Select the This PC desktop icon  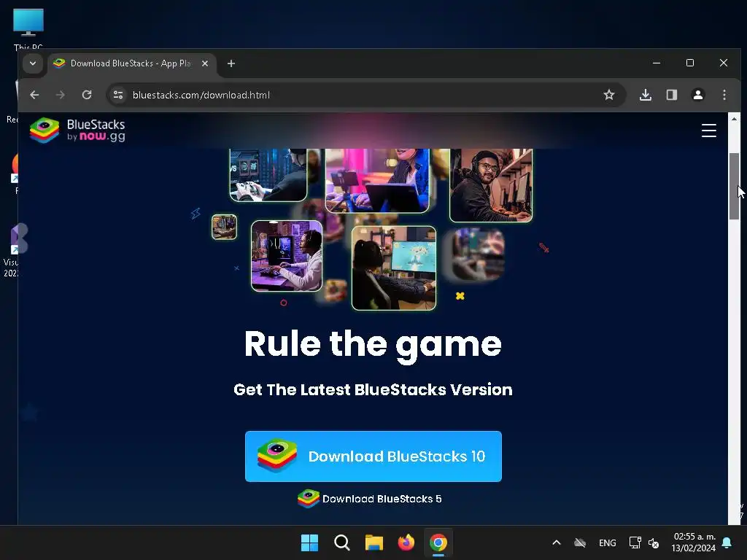tap(28, 28)
